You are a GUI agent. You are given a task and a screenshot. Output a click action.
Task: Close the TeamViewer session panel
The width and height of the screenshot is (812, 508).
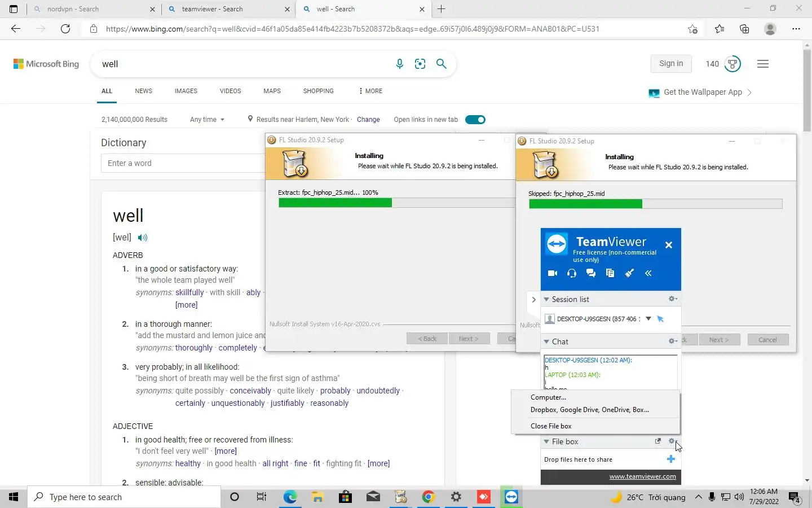point(669,245)
